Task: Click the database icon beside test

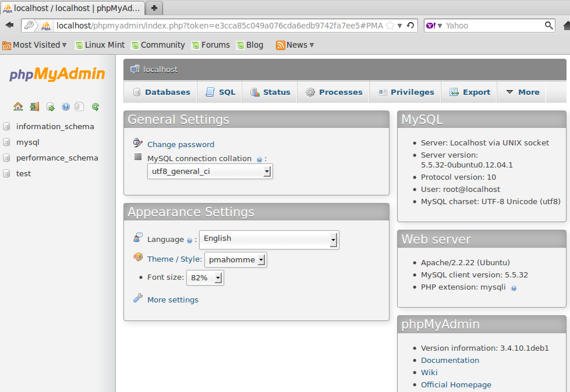Action: [6, 173]
